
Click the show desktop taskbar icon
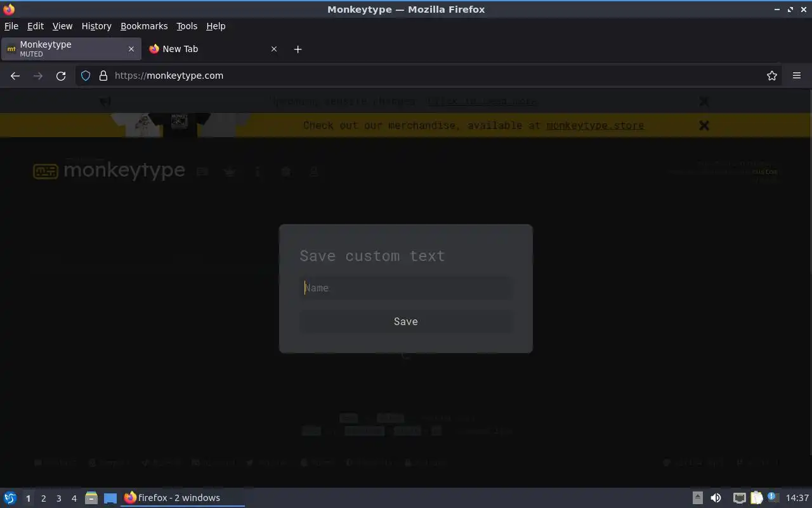click(x=110, y=498)
